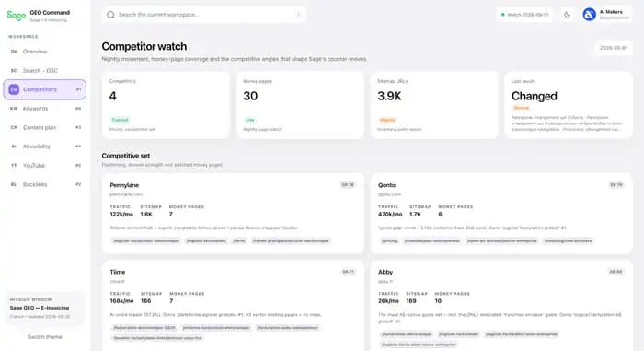
Task: Click Qonto's 470k/mo traffic value
Action: [x=390, y=214]
